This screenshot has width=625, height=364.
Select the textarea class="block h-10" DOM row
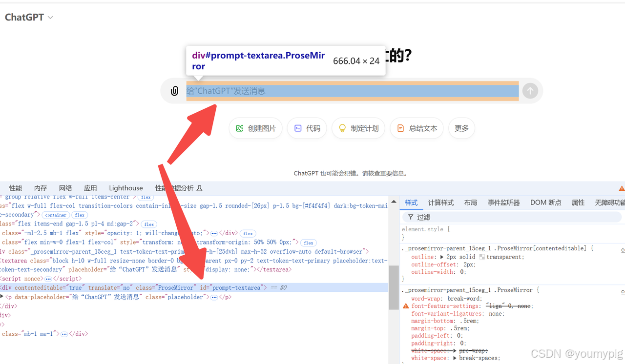click(x=194, y=265)
